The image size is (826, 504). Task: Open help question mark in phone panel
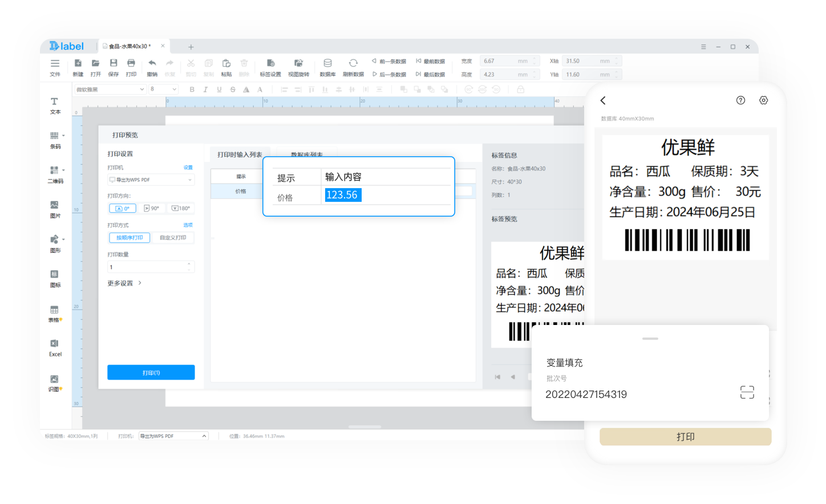point(740,100)
